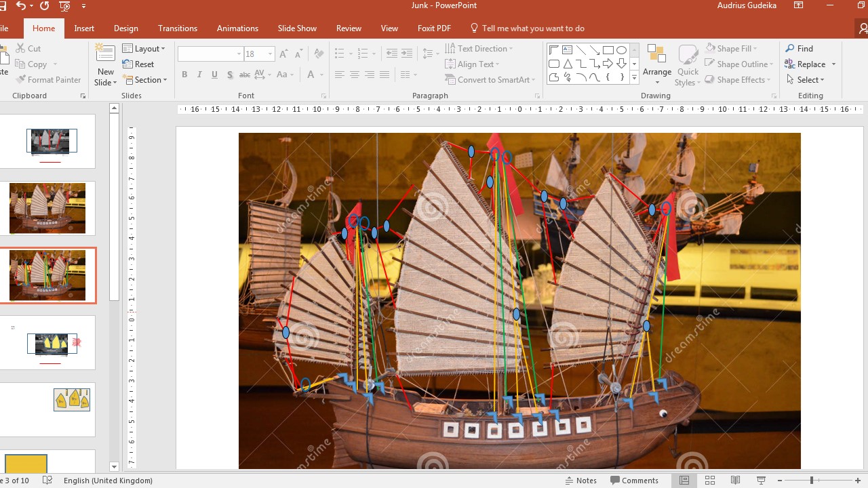This screenshot has width=868, height=488.
Task: Select the Text Box shape in gallery
Action: pyautogui.click(x=567, y=50)
